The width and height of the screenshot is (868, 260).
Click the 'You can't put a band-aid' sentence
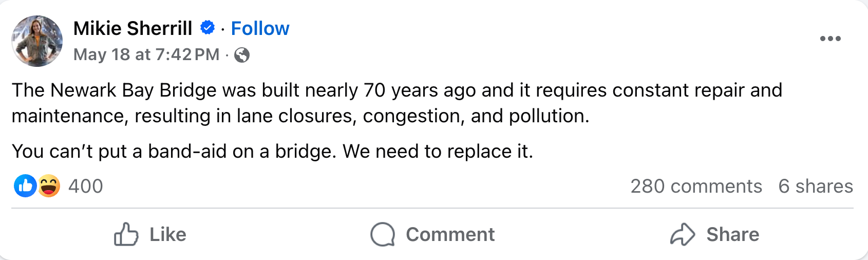click(272, 152)
